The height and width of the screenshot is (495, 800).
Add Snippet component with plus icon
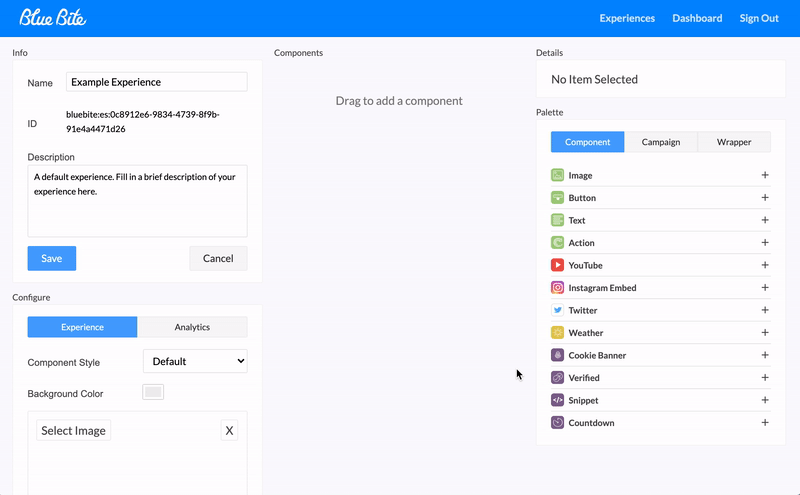pos(765,400)
